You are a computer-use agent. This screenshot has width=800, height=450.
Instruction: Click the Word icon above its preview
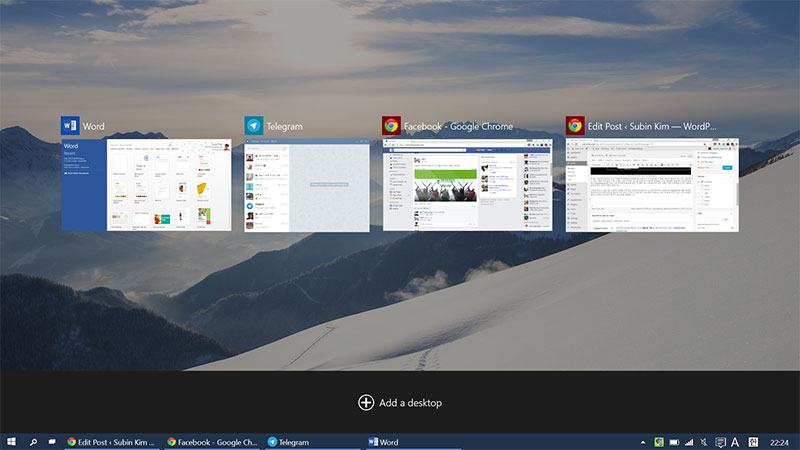(x=70, y=126)
